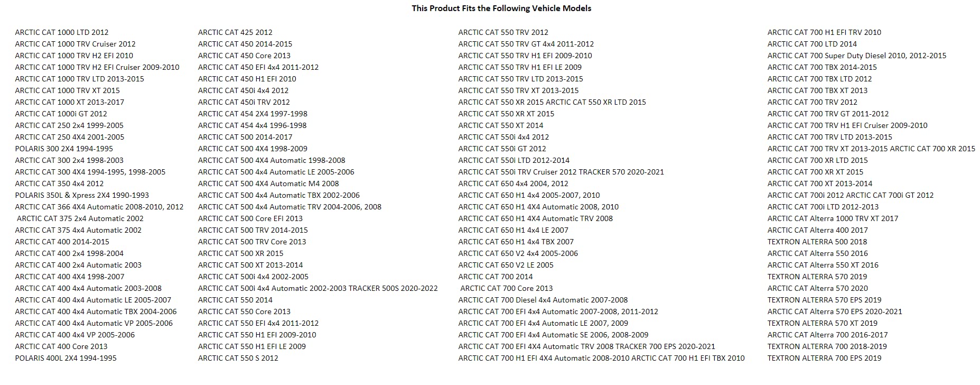Image resolution: width=980 pixels, height=385 pixels.
Task: Select ARCTIC CAT 454 2X4 1997-1998
Action: (x=253, y=114)
